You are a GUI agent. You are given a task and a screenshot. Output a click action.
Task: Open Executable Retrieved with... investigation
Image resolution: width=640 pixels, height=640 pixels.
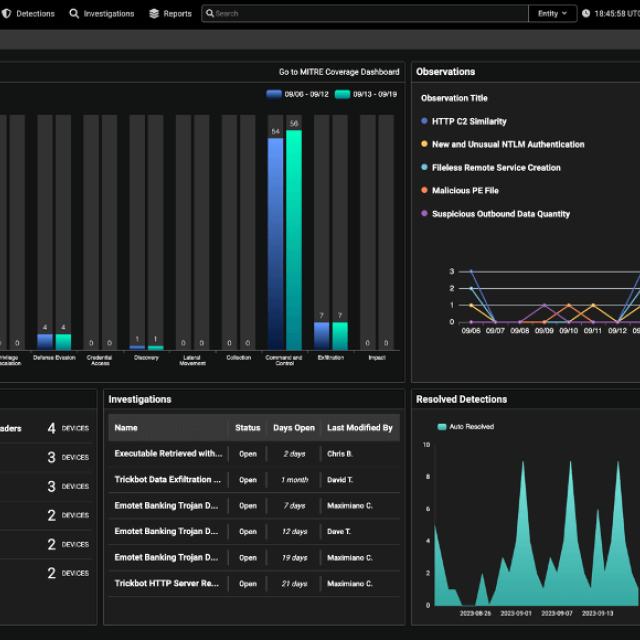click(x=169, y=453)
